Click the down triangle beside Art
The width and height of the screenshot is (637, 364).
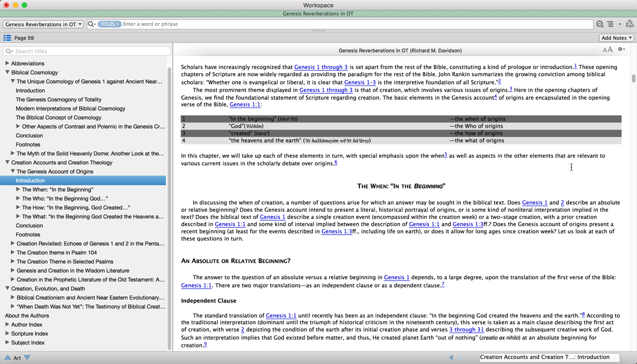coord(27,358)
